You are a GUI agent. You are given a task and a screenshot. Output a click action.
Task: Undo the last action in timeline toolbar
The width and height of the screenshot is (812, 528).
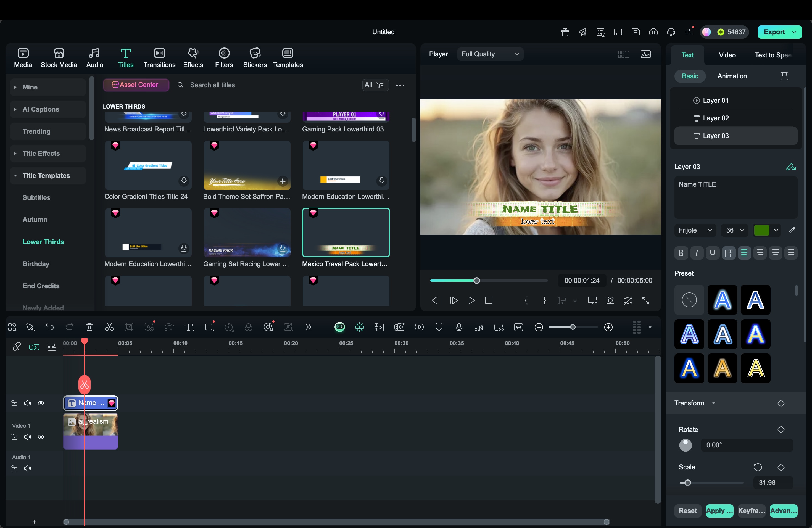(50, 327)
